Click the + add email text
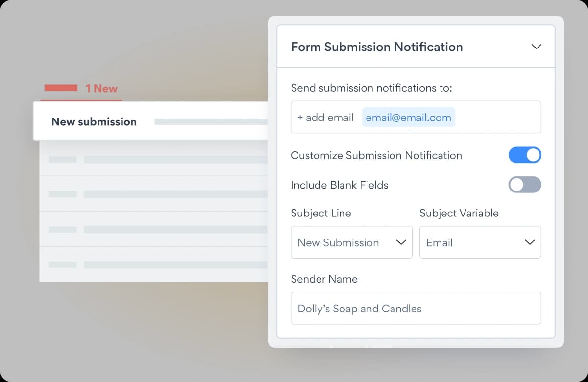The width and height of the screenshot is (588, 382). point(325,118)
